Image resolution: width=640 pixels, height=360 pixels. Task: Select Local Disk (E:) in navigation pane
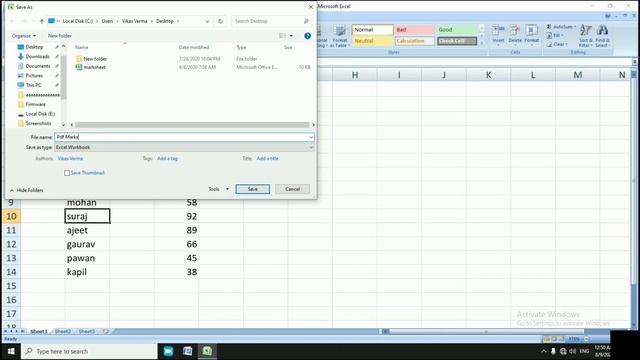tap(40, 114)
